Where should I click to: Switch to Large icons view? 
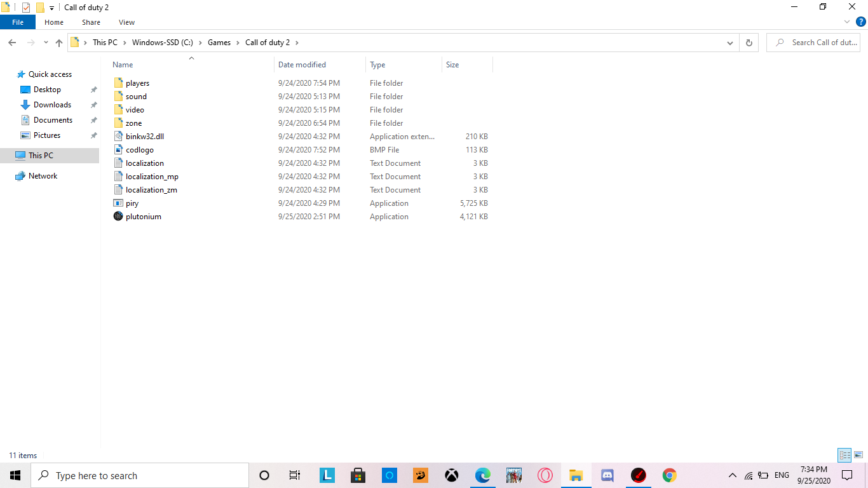pos(858,455)
